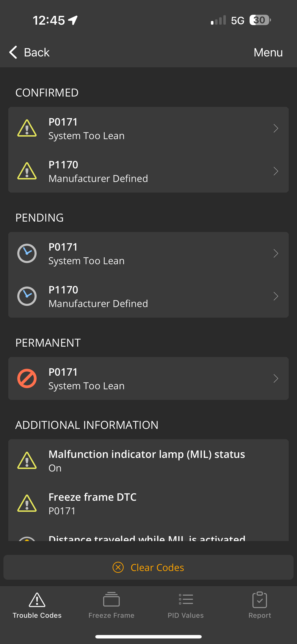Tap the clock icon for pending P0171
This screenshot has width=297, height=644.
pos(27,253)
